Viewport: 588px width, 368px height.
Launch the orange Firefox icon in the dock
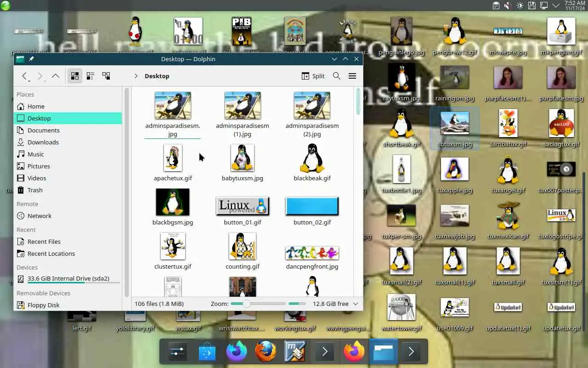click(x=354, y=352)
